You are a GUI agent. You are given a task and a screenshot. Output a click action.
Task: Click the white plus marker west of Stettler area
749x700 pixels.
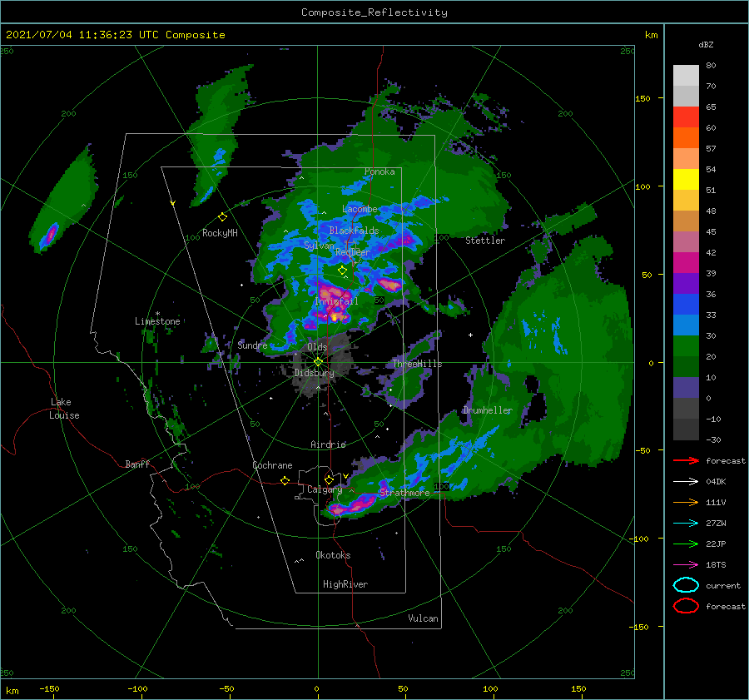point(470,335)
